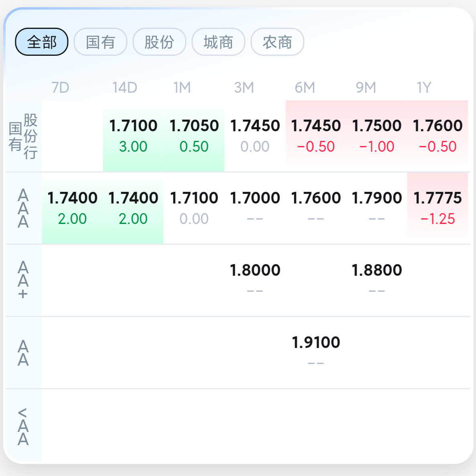
Task: Select the AA+ row label
Action: tap(23, 280)
